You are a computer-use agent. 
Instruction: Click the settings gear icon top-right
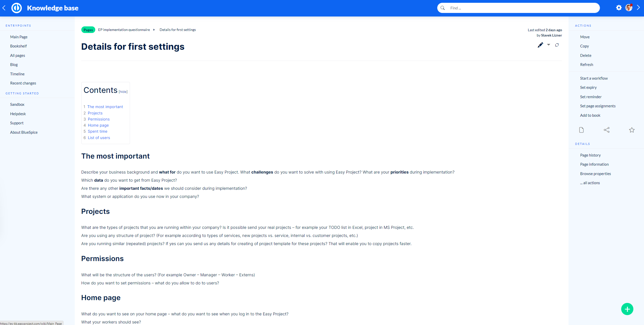point(619,7)
